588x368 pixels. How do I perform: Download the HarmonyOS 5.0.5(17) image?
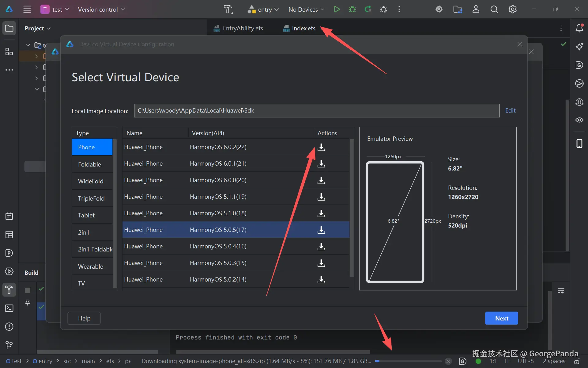point(321,230)
